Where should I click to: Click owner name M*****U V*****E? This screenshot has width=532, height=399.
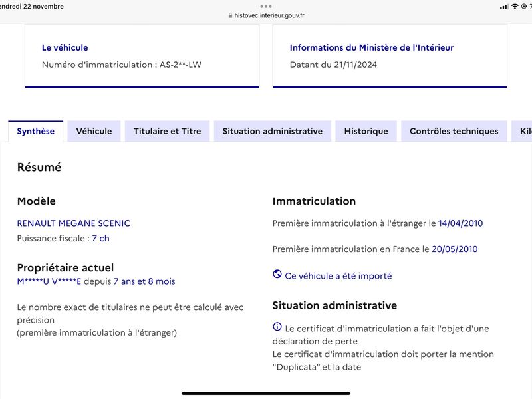pos(49,281)
